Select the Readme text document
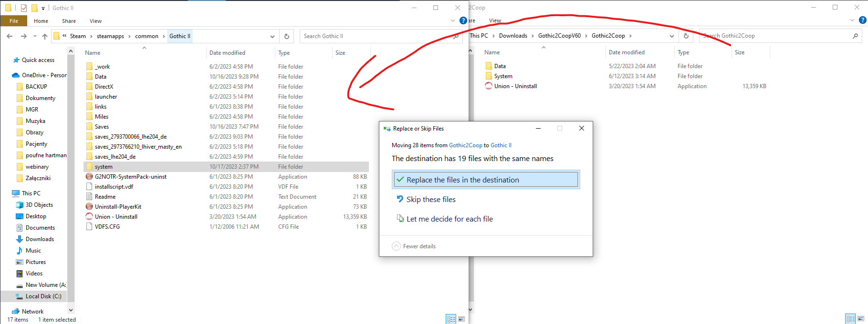 [x=105, y=197]
